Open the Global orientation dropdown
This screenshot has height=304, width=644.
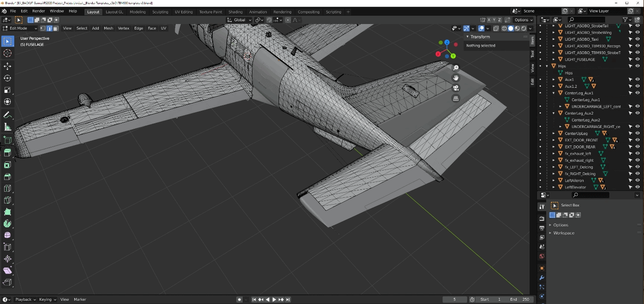pyautogui.click(x=239, y=20)
